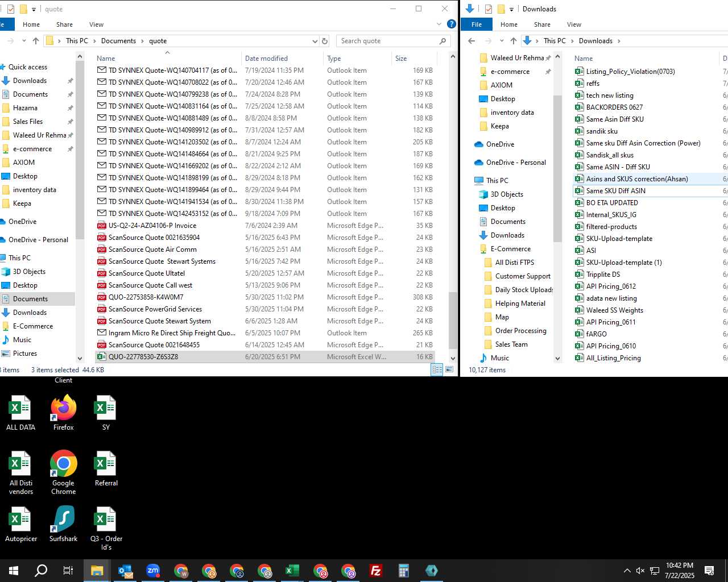Expand chevron after Downloads in address bar
The width and height of the screenshot is (728, 582).
[619, 41]
